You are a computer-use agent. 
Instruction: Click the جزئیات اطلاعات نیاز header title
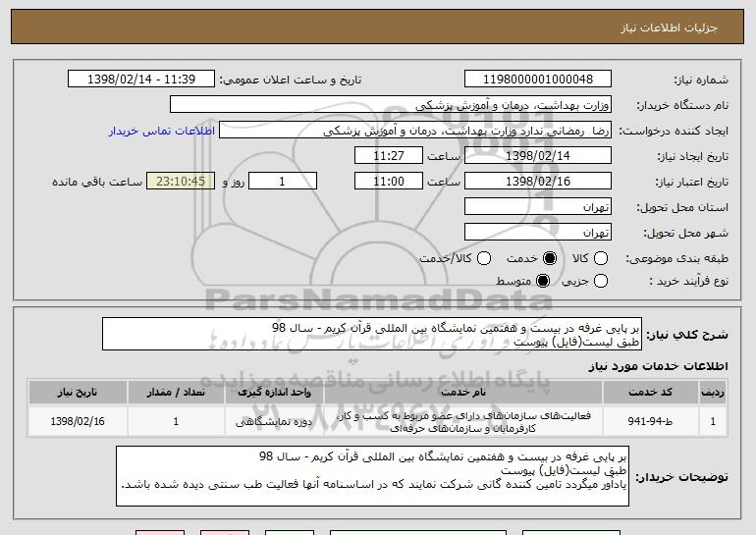(669, 27)
